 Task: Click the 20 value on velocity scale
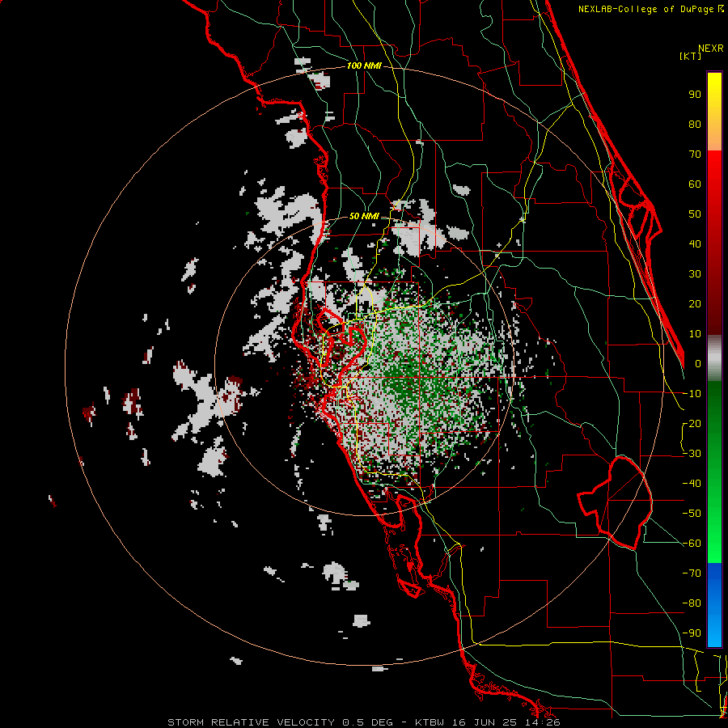pos(695,304)
